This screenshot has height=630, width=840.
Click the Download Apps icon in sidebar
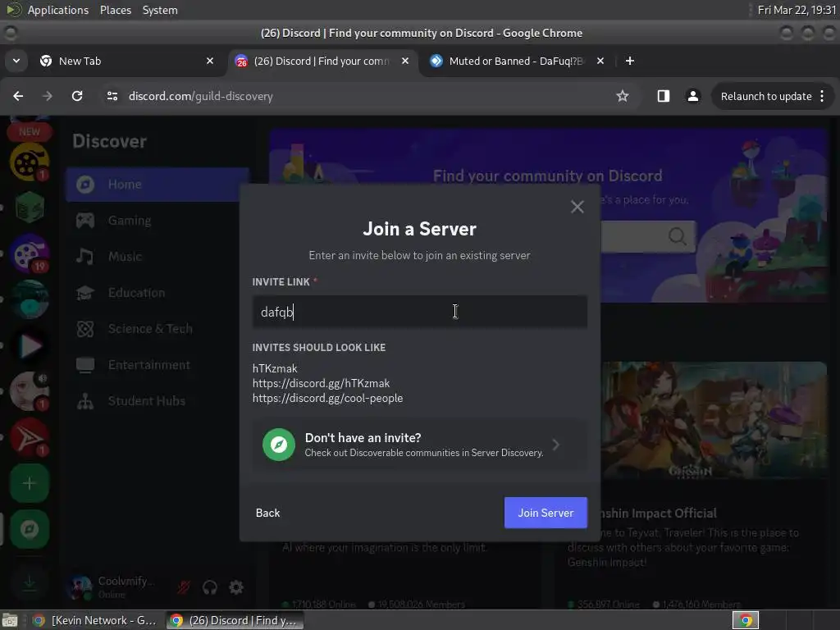coord(30,582)
